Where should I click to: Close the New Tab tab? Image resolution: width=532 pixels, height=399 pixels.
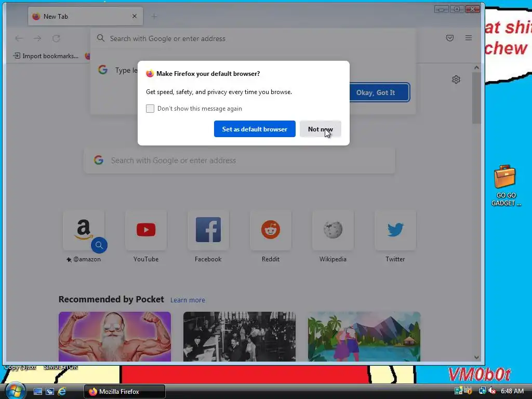click(x=135, y=16)
